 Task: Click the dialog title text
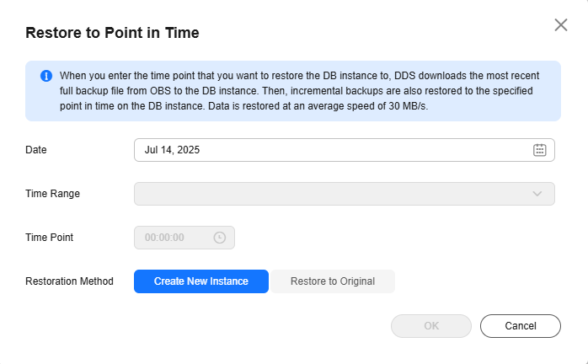point(112,33)
